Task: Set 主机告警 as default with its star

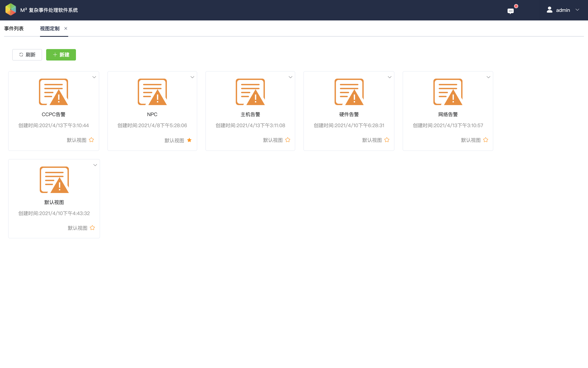Action: [288, 140]
